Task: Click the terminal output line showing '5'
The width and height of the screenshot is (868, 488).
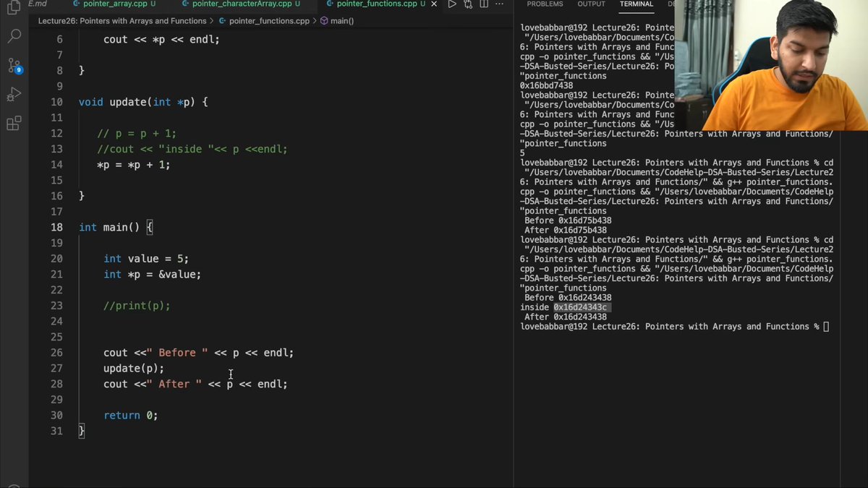Action: 522,153
